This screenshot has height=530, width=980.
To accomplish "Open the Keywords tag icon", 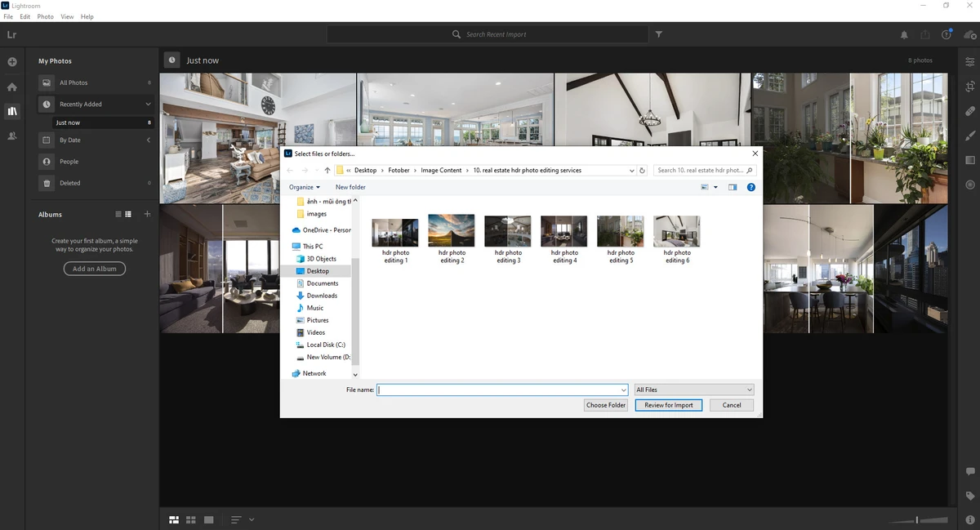I will [x=969, y=496].
